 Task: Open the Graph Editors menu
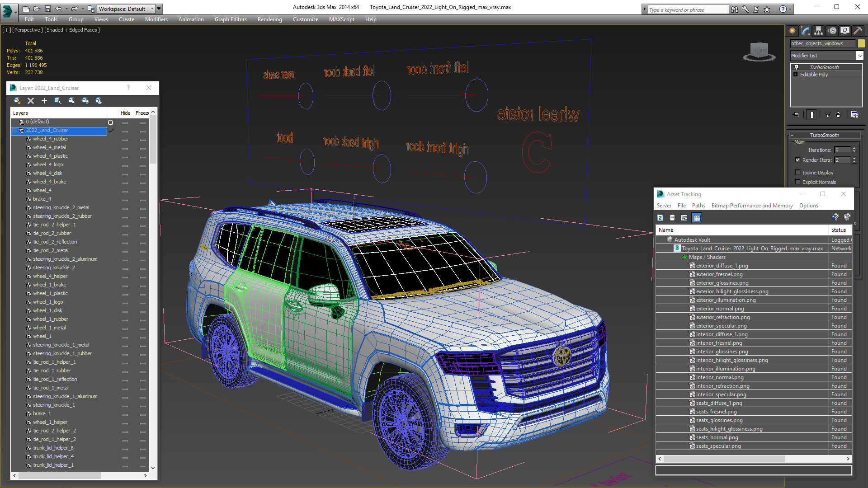(231, 19)
